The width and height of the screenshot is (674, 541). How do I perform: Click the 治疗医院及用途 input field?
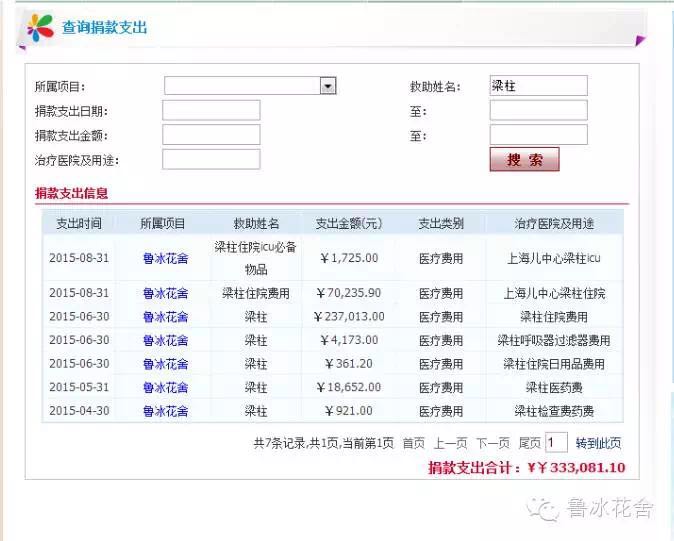click(211, 159)
